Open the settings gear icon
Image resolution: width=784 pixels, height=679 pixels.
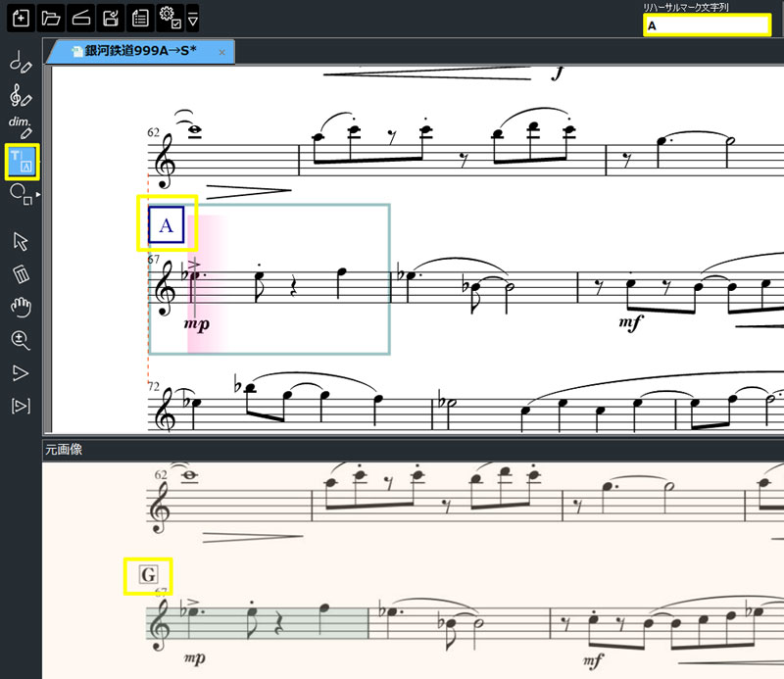(170, 19)
